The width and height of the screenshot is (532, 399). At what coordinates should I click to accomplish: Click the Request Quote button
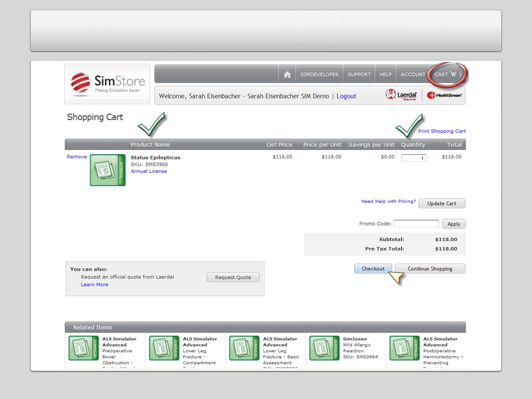click(233, 277)
